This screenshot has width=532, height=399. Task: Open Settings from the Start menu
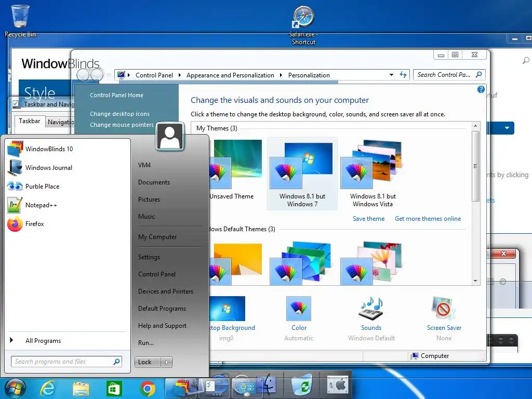pos(149,257)
